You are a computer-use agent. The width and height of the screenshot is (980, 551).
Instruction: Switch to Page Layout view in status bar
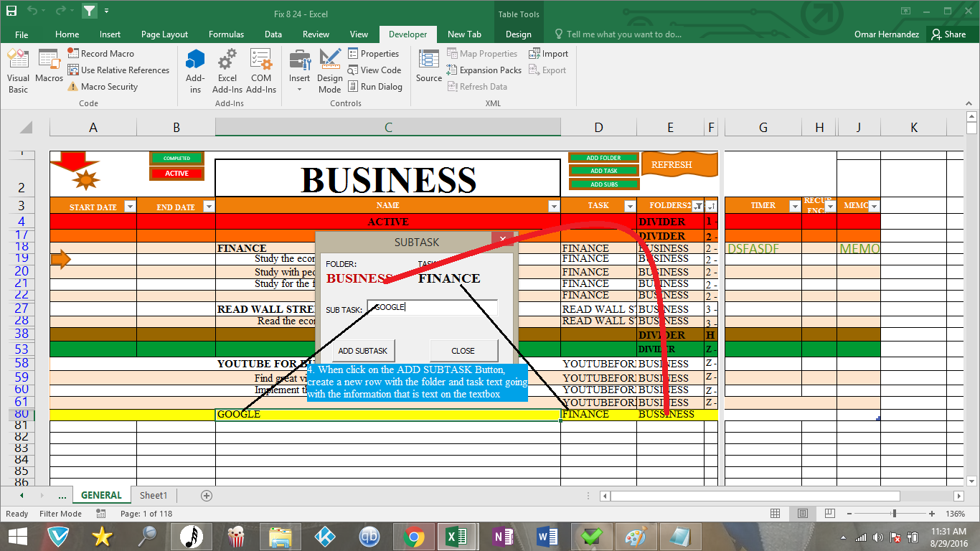point(803,514)
